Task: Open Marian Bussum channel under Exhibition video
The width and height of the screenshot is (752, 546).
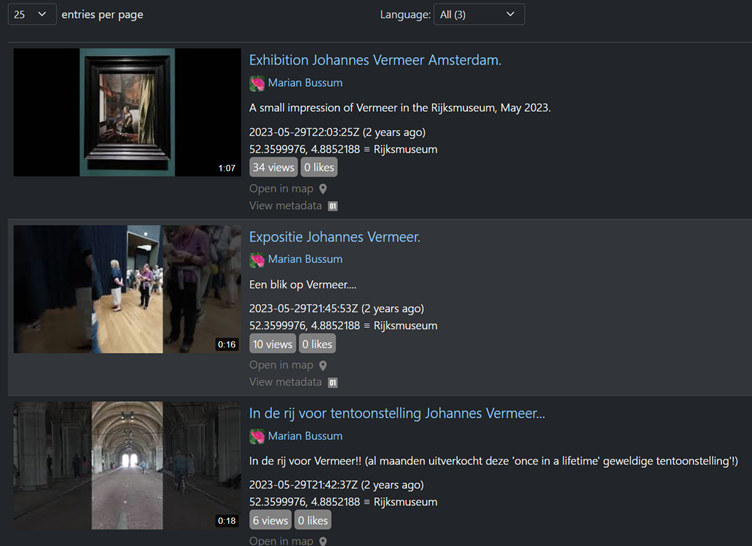Action: coord(305,83)
